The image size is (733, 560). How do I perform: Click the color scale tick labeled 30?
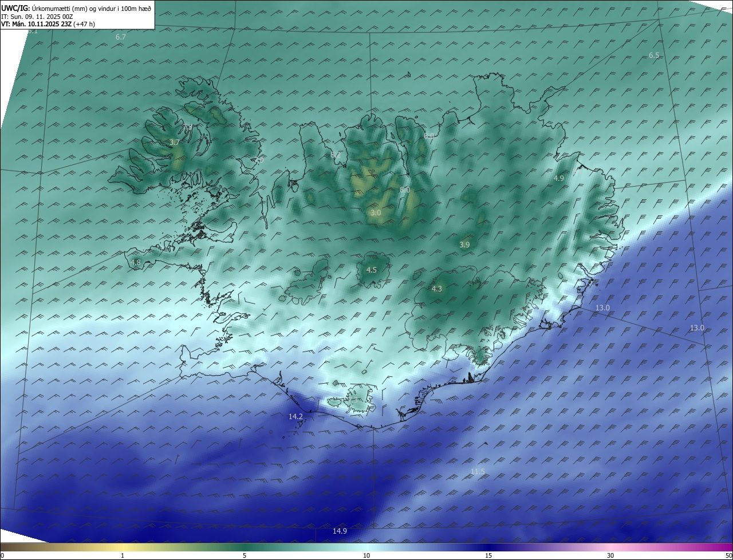610,555
